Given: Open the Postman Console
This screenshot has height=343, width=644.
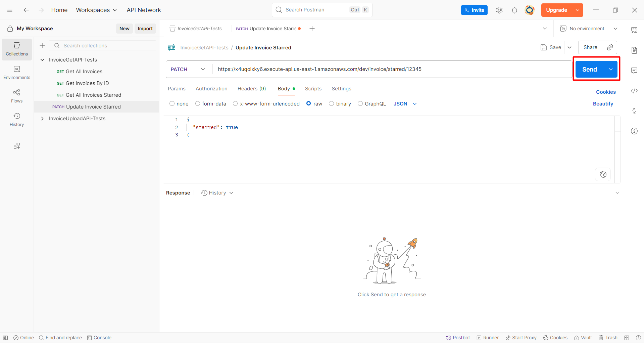Looking at the screenshot, I should pos(99,338).
